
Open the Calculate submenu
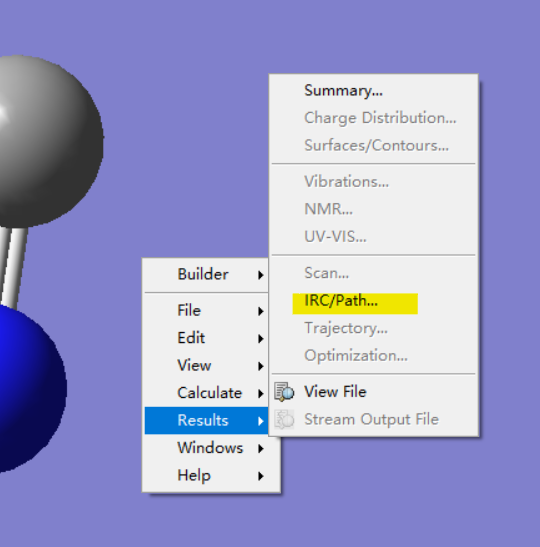click(207, 393)
